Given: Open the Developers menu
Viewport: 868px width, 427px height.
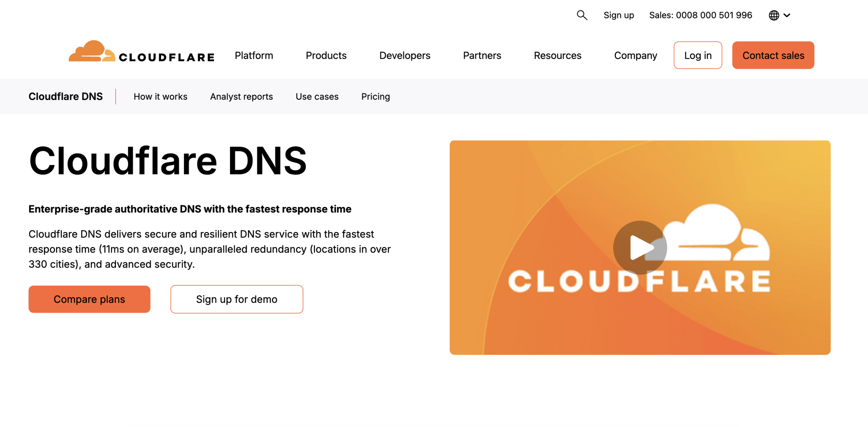Looking at the screenshot, I should pos(405,55).
